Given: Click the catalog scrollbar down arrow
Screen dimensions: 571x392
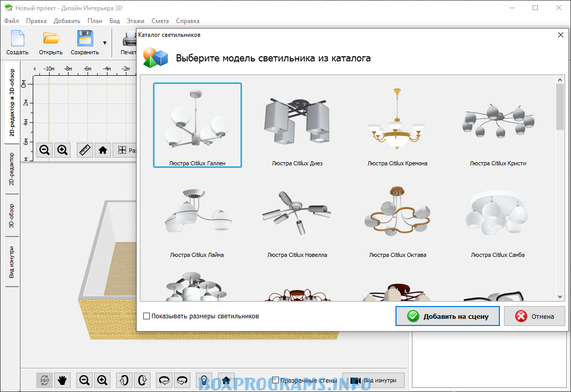Looking at the screenshot, I should click(560, 297).
